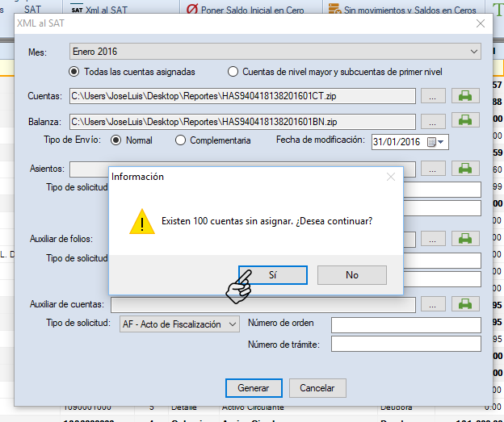
Task: Click the Número de orden input field
Action: point(405,324)
